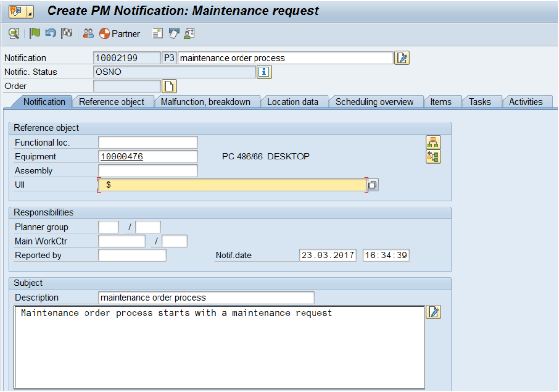
Task: Open notification status details via info icon
Action: click(264, 72)
